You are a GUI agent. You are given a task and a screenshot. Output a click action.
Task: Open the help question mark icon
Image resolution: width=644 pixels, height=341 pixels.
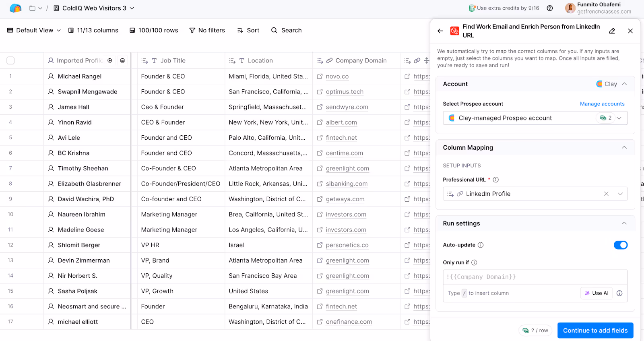pyautogui.click(x=550, y=8)
